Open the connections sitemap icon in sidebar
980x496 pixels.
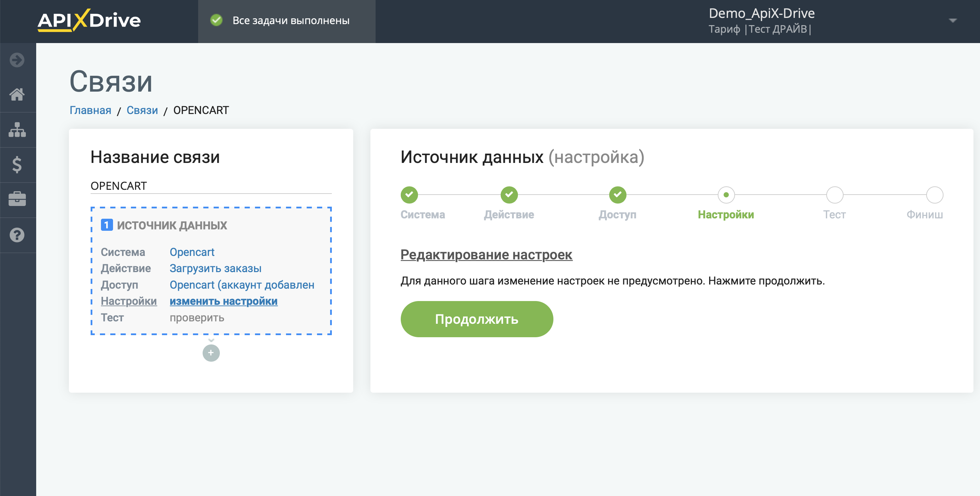(17, 130)
